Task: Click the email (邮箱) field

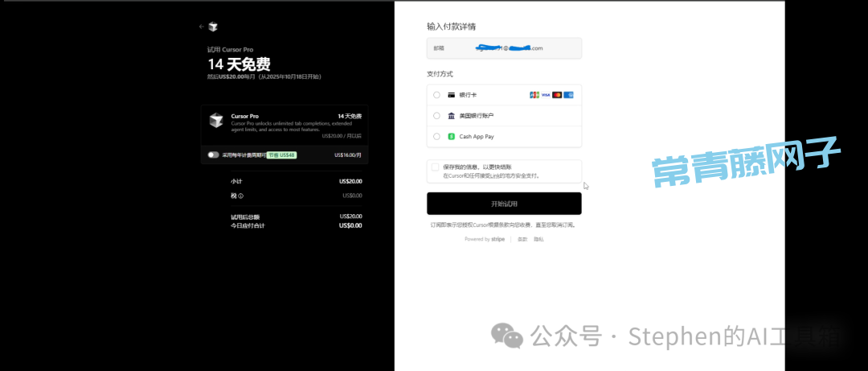Action: point(504,48)
